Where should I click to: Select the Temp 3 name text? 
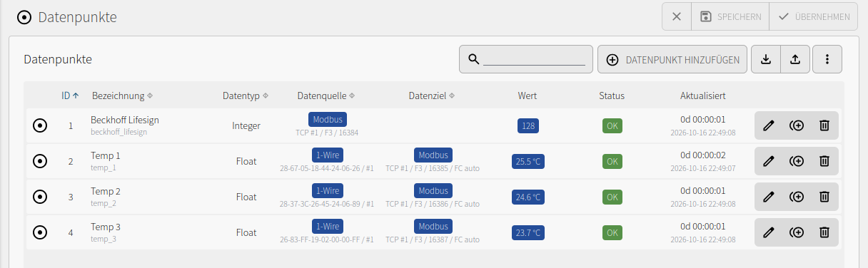pyautogui.click(x=106, y=227)
